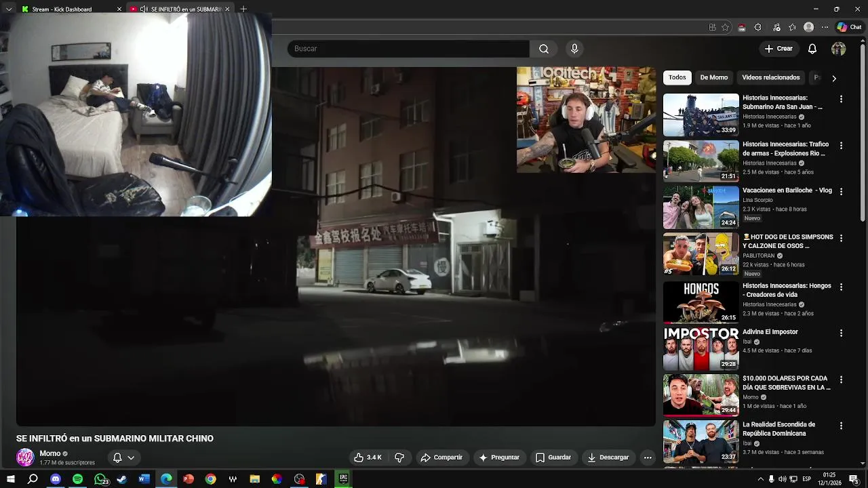
Task: Launch Epic Games from taskbar
Action: (x=343, y=479)
